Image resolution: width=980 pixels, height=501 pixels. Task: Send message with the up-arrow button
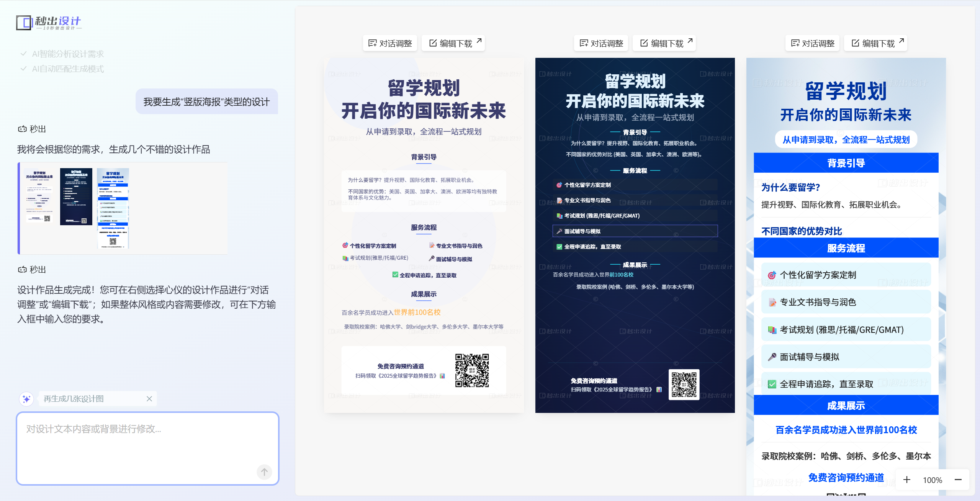[x=264, y=472]
